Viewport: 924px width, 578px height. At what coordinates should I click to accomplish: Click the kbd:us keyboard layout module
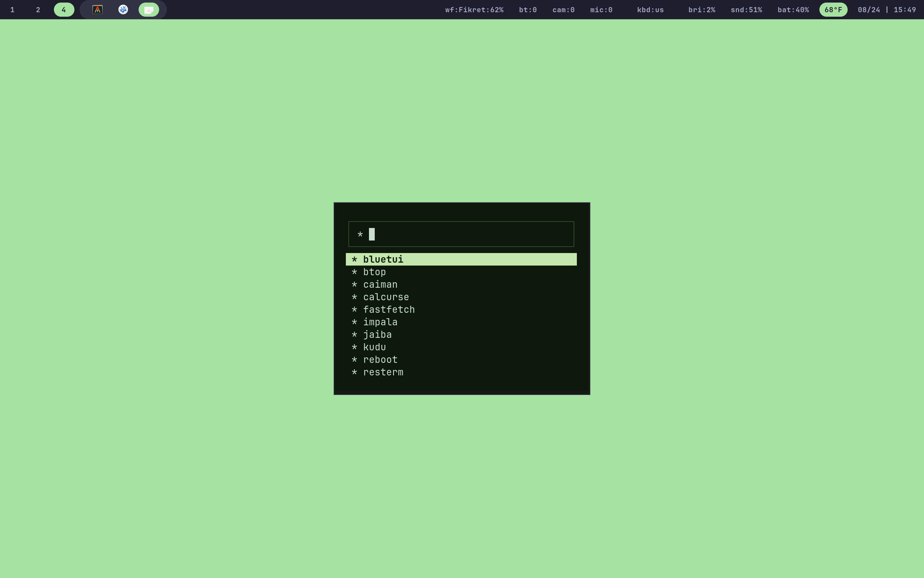pos(650,10)
